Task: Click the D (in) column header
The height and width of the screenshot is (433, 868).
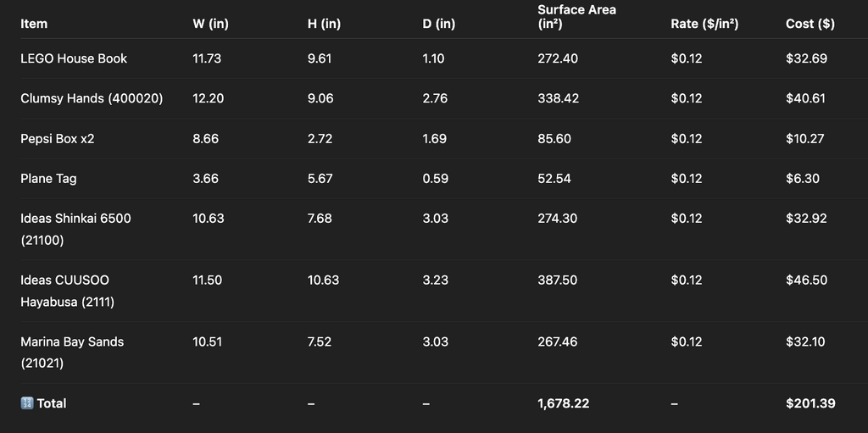Action: click(x=438, y=24)
